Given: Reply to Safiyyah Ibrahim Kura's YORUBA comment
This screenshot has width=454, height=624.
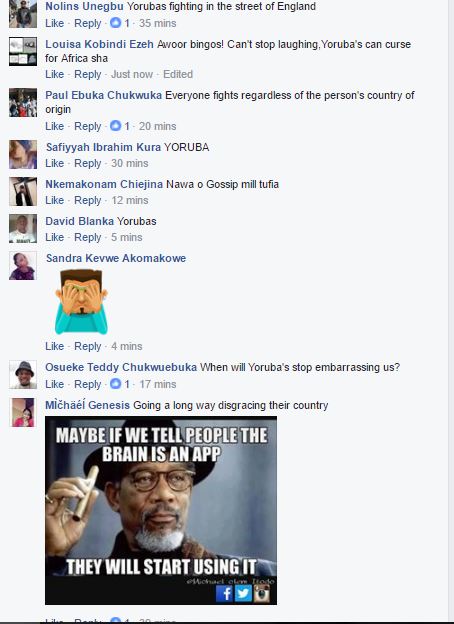Looking at the screenshot, I should (x=88, y=163).
